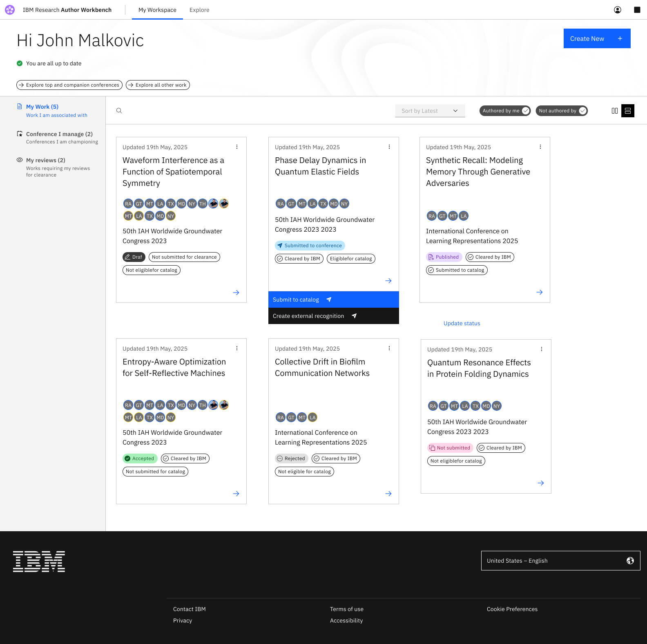Screen dimensions: 647x644
Task: Open kebab menu on Entropy-Aware Optimization card
Action: coord(237,348)
